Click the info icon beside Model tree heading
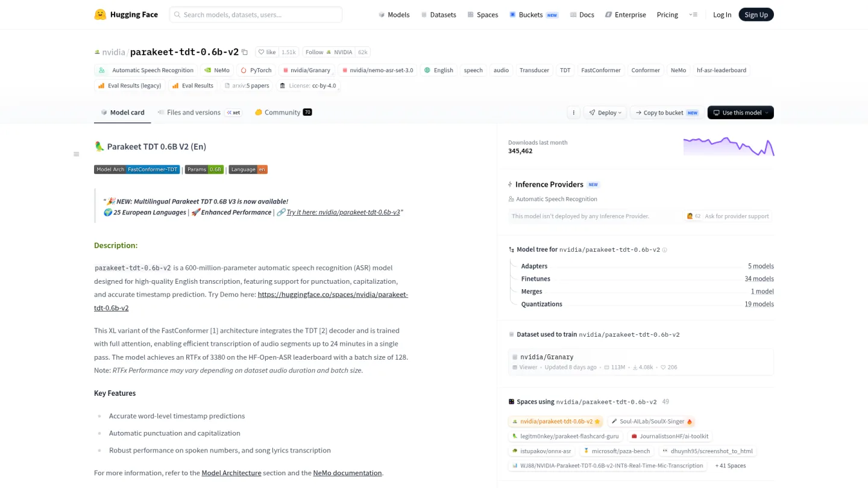Screen dimensions: 868x488 click(x=665, y=249)
